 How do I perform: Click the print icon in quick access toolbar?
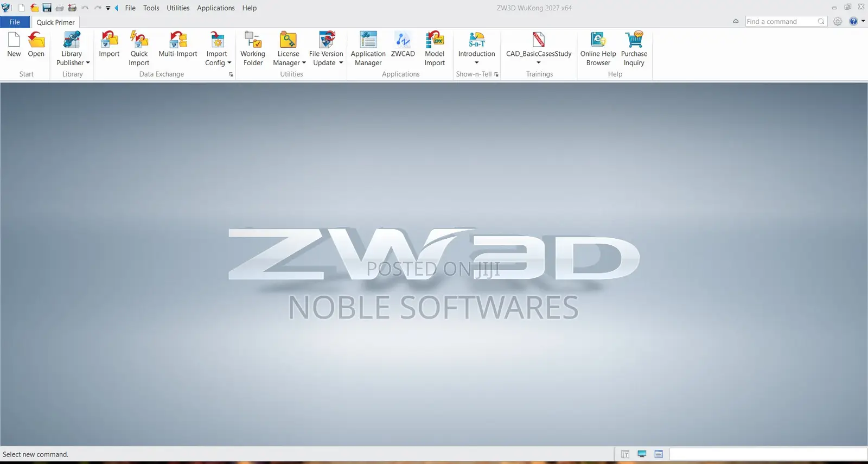coord(60,8)
